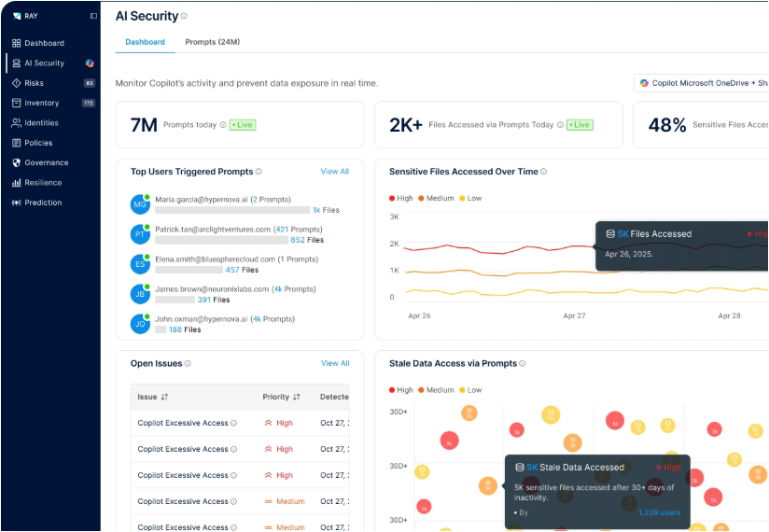Click View All in Open Issues
This screenshot has width=769, height=532.
(335, 363)
